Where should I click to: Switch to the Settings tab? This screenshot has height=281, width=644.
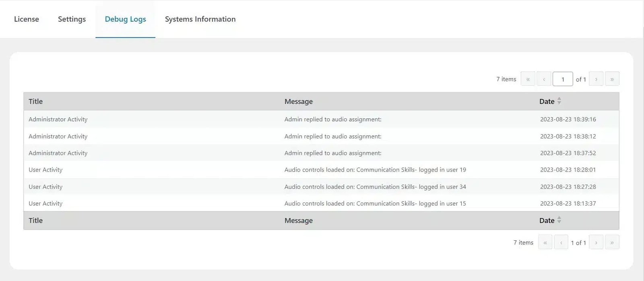point(72,19)
